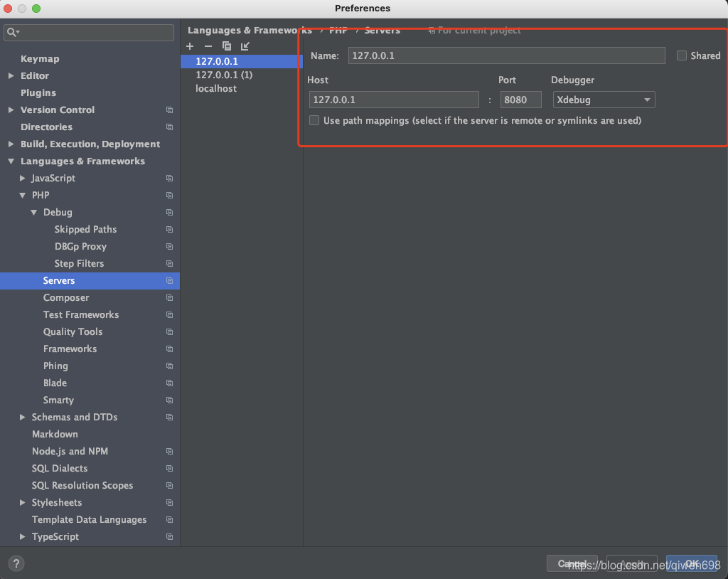Click the project icon next to Composer
Viewport: 728px width, 579px height.
pyautogui.click(x=169, y=297)
